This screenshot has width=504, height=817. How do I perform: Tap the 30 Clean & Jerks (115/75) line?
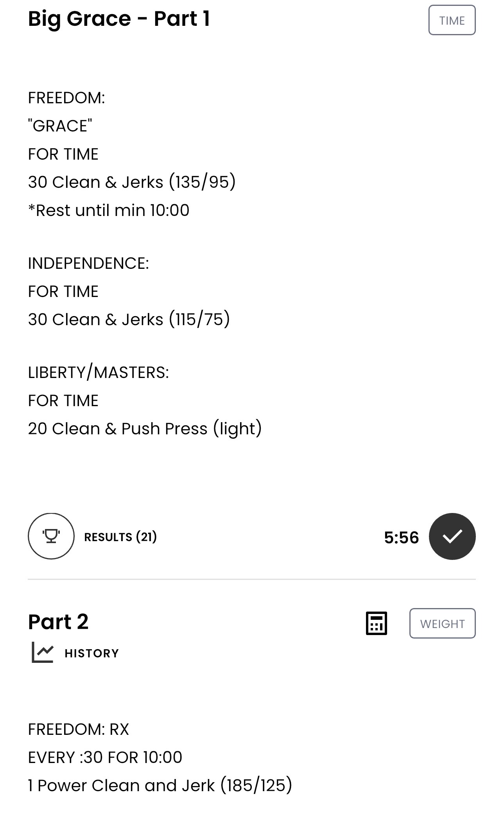click(129, 319)
